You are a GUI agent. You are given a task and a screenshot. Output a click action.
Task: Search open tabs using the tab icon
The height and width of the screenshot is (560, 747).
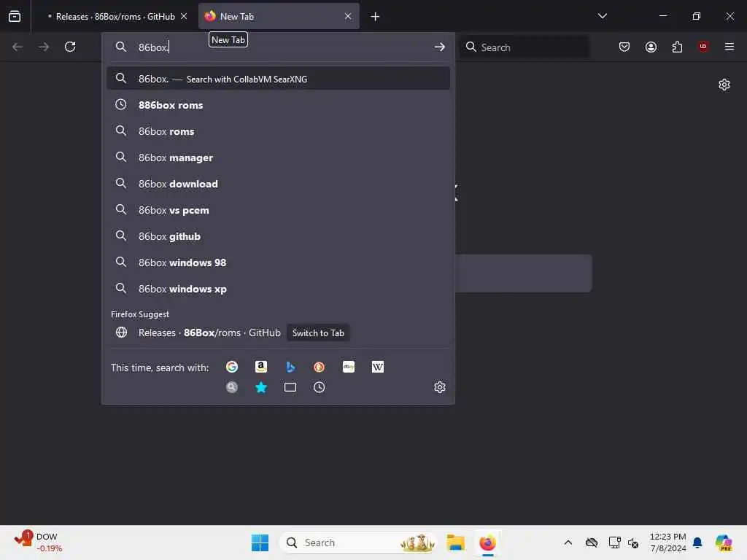290,387
